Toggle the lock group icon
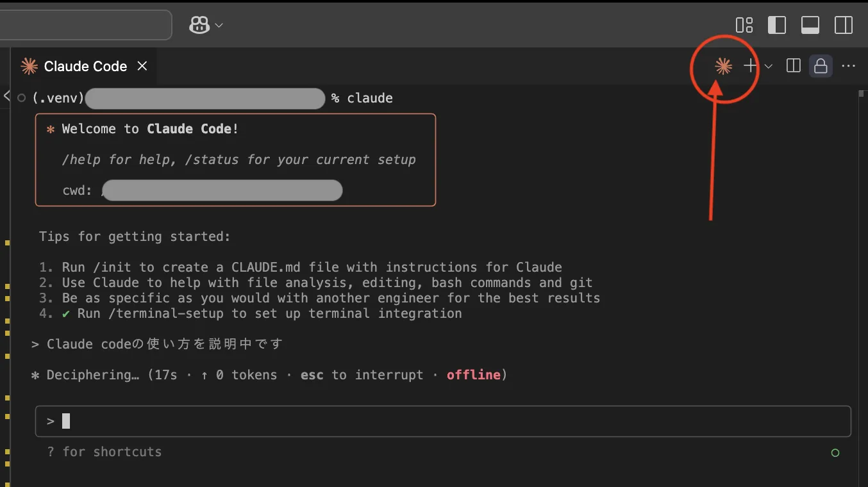This screenshot has height=487, width=868. click(x=821, y=66)
